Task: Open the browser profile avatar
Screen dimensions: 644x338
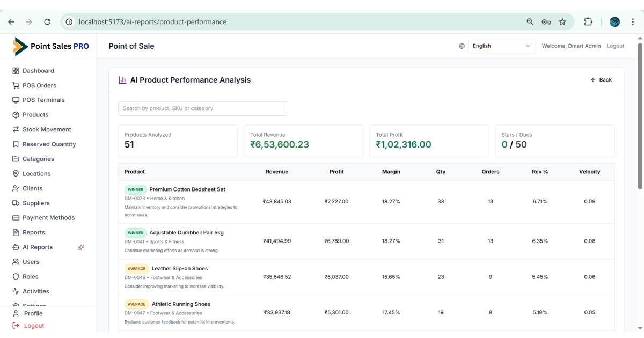Action: click(615, 22)
